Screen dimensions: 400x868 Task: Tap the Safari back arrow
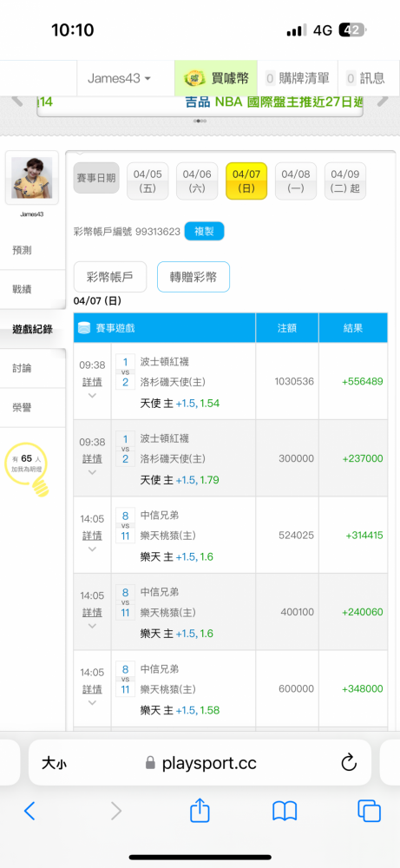pyautogui.click(x=30, y=811)
